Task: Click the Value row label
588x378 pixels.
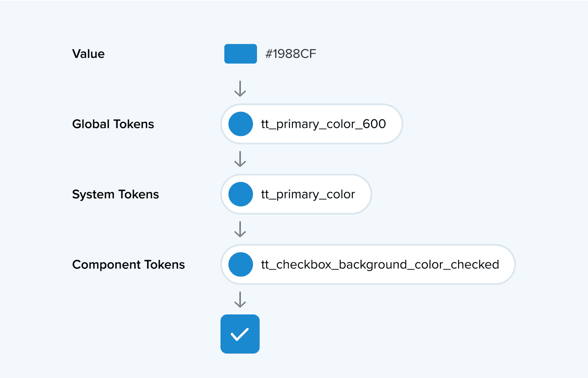Action: coord(88,54)
